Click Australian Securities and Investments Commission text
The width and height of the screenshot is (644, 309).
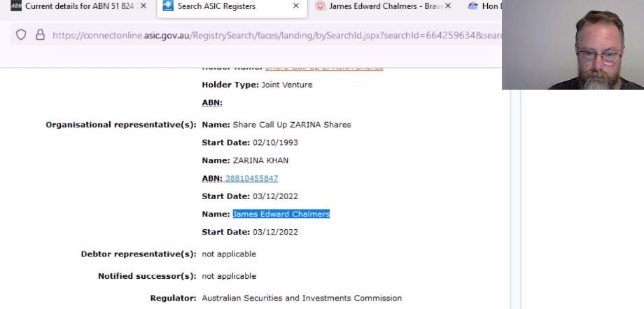302,298
